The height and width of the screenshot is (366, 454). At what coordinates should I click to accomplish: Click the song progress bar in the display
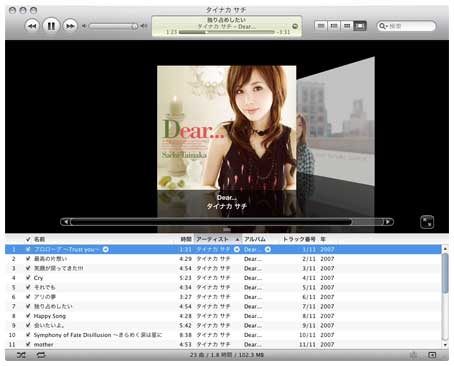[227, 32]
